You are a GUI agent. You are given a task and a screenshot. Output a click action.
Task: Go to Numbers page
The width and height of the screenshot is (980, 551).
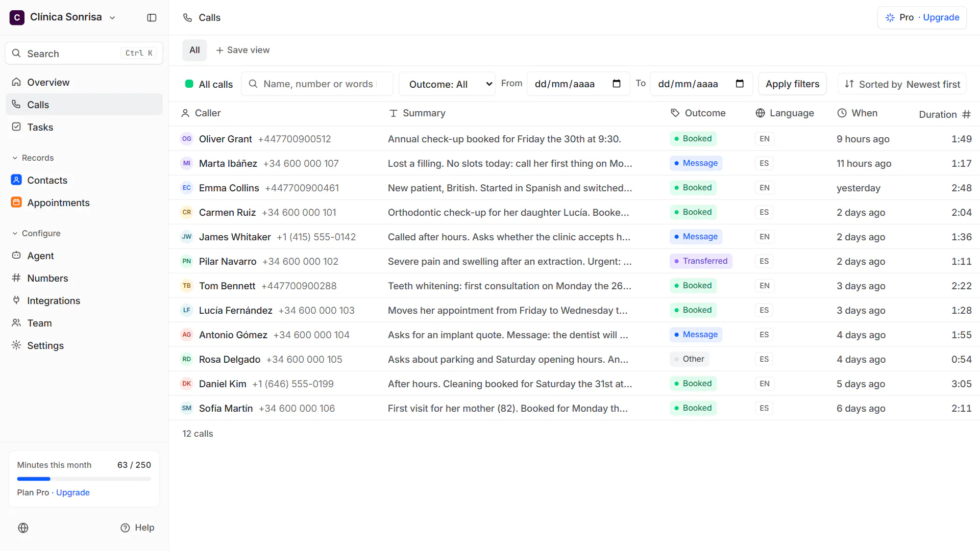tap(84, 278)
